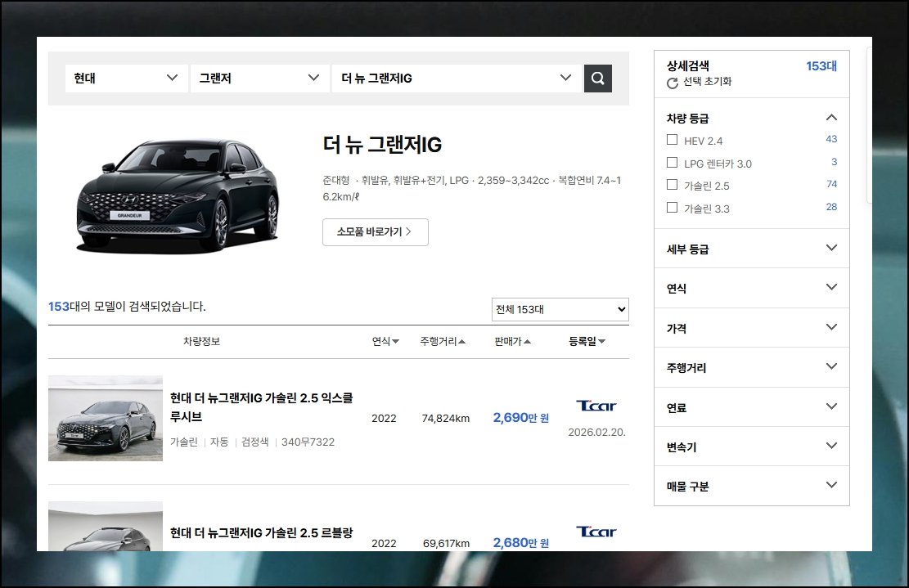Screen dimensions: 909x588
Task: Check the LPG 렌터카 3.0 checkbox
Action: [x=672, y=162]
